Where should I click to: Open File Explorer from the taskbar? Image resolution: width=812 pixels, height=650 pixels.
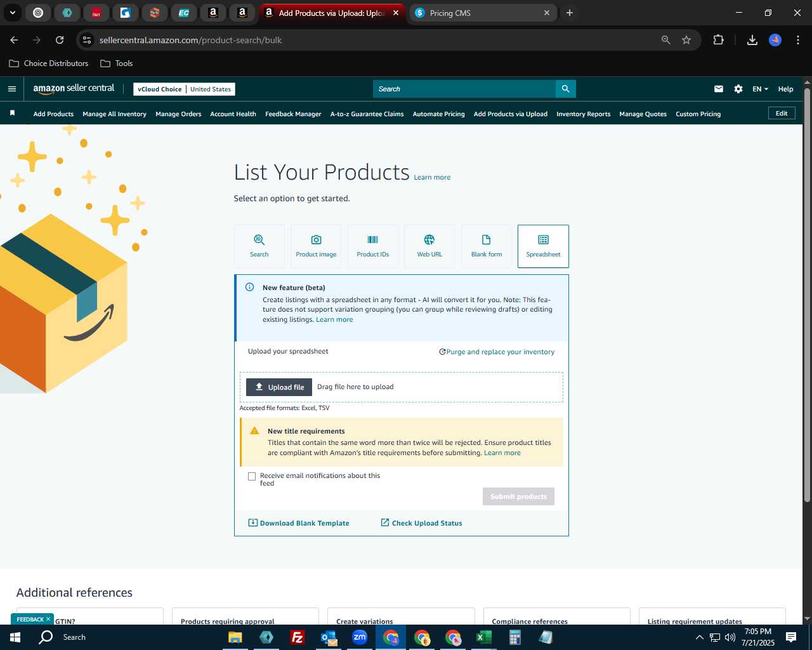point(235,637)
